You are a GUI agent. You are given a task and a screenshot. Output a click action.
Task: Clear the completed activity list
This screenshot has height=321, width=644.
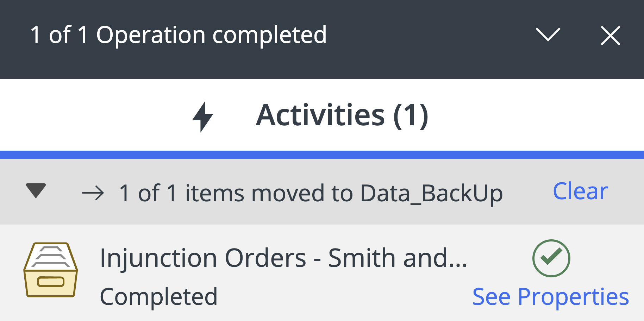coord(580,191)
